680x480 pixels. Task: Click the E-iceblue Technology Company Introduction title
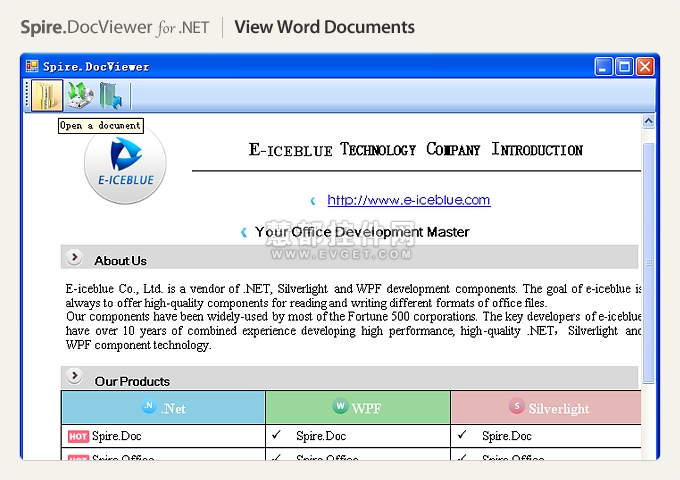415,149
